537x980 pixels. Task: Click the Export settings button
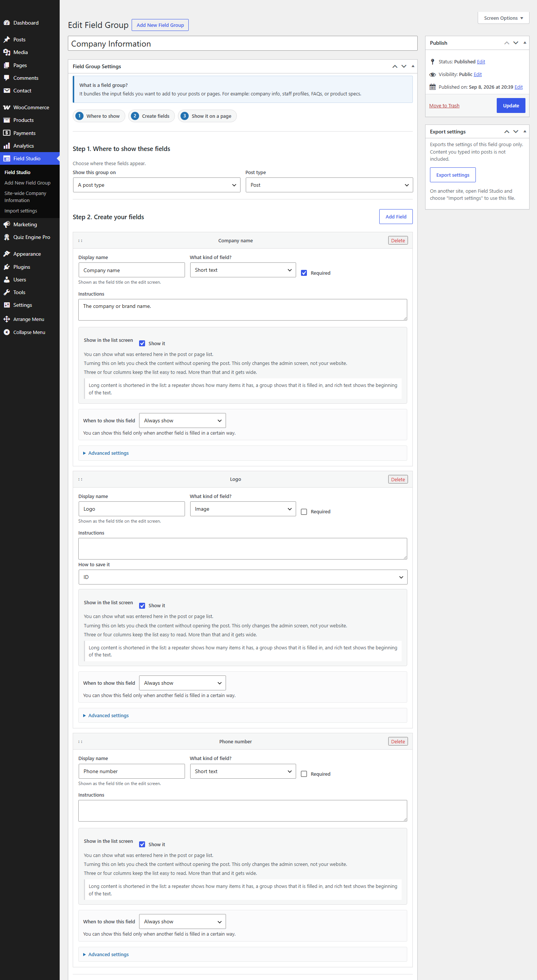(x=452, y=175)
